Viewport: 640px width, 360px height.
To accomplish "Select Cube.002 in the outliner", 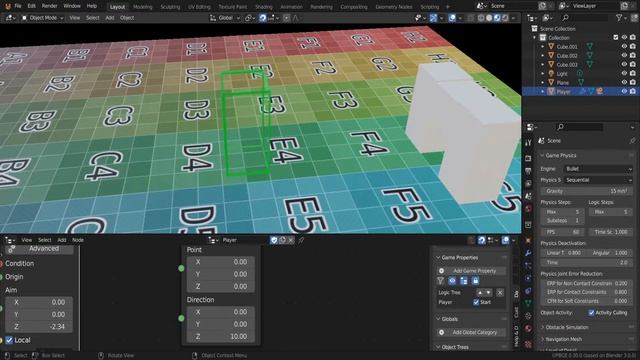I will [x=567, y=56].
